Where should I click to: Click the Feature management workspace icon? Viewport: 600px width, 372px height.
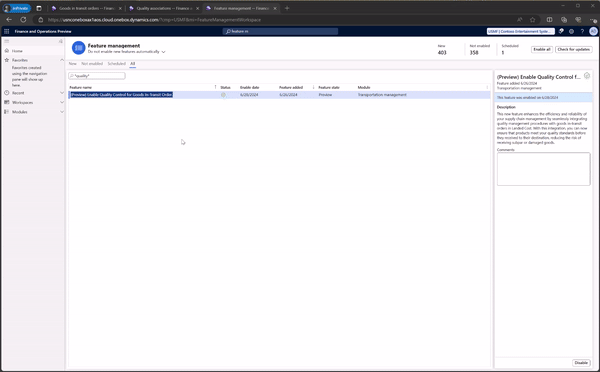point(78,48)
